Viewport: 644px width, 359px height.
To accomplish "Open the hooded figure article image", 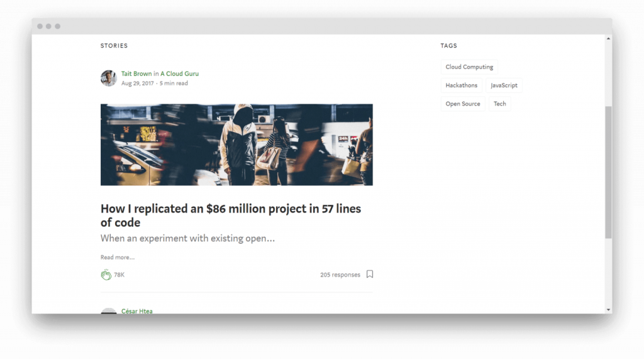I will (x=236, y=145).
